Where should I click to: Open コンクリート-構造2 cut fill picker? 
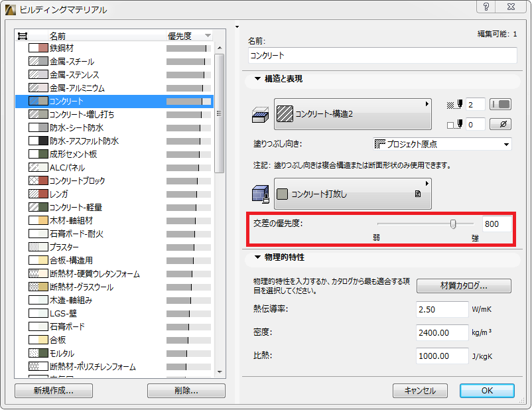pyautogui.click(x=353, y=114)
